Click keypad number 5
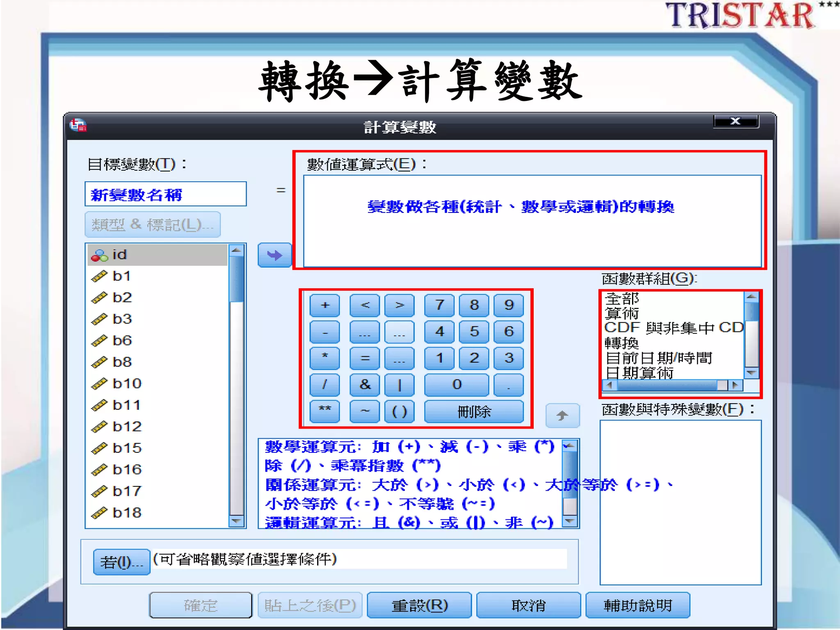840x630 pixels. tap(474, 332)
